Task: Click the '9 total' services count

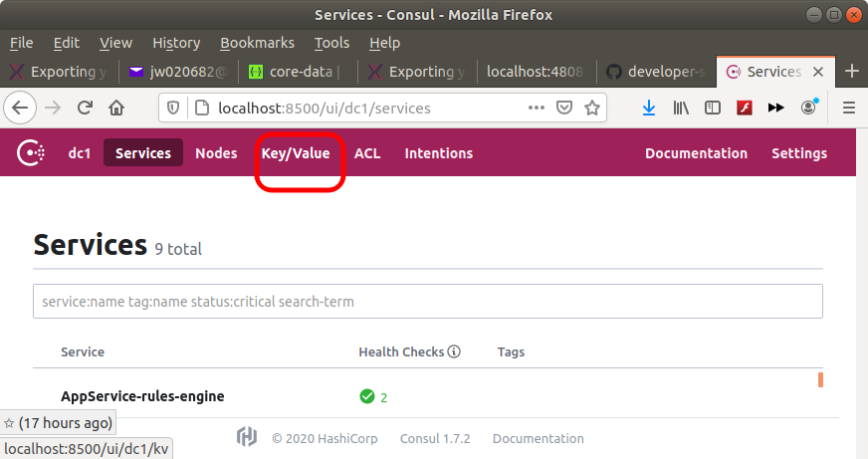Action: coord(178,249)
